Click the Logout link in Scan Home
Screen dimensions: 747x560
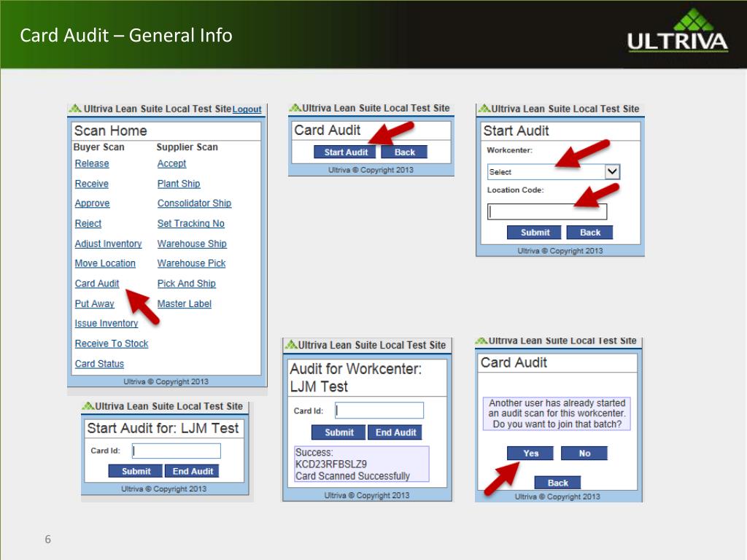pos(247,109)
